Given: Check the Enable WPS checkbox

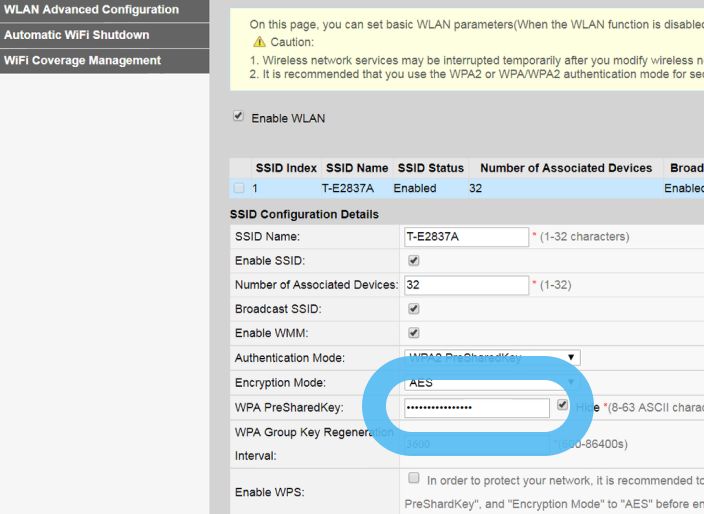Looking at the screenshot, I should [414, 479].
